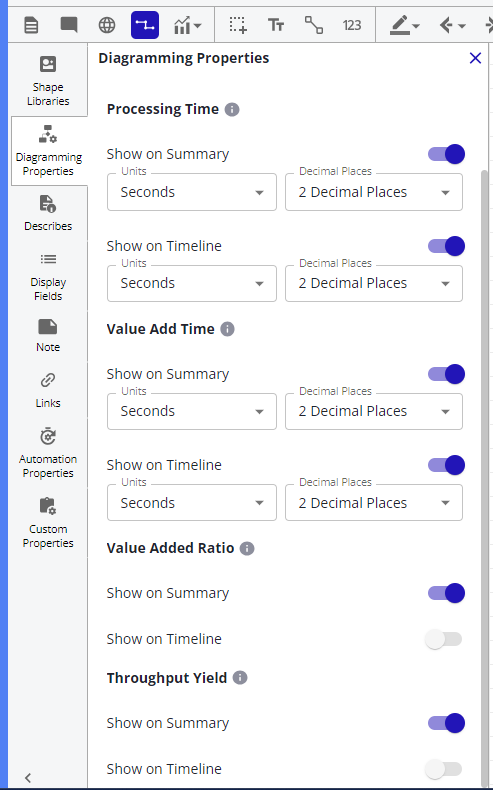Image resolution: width=493 pixels, height=790 pixels.
Task: Select the globe icon in toolbar
Action: (107, 25)
